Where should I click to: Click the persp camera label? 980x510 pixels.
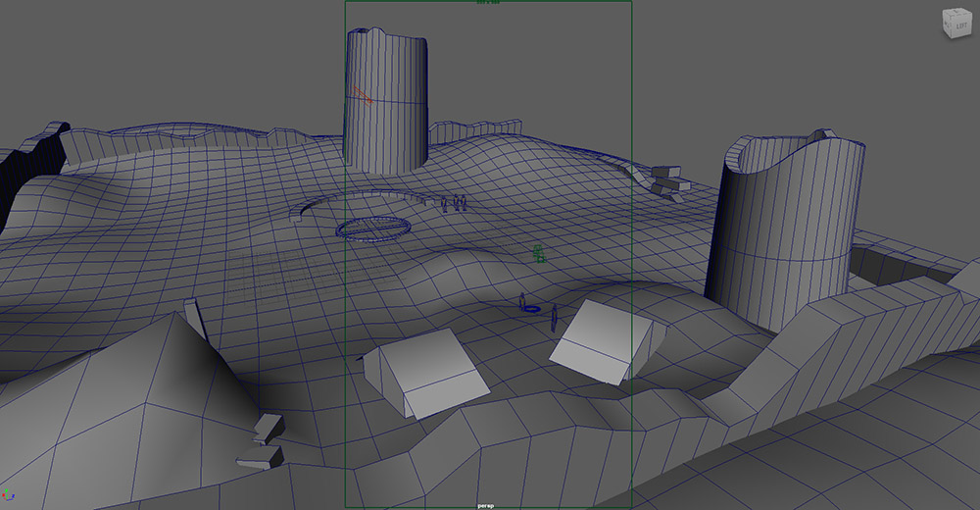(x=487, y=505)
